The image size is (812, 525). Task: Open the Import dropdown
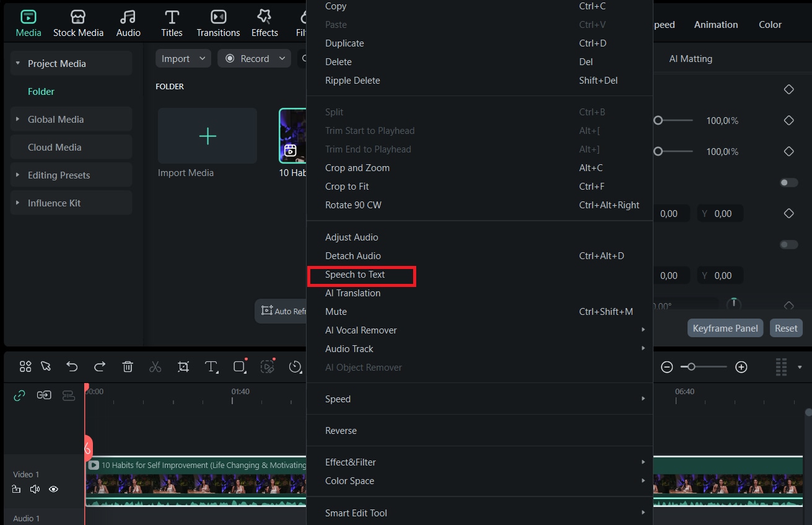point(183,58)
